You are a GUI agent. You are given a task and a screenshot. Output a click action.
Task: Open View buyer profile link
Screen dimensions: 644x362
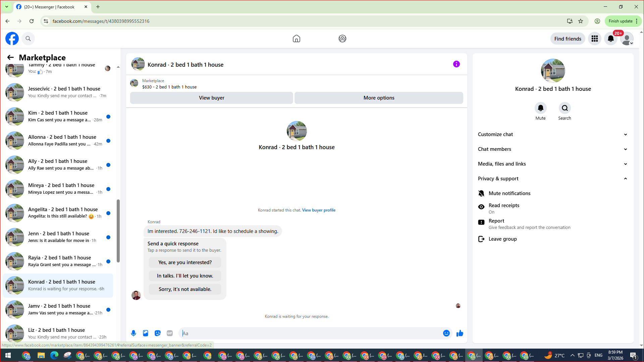tap(319, 210)
